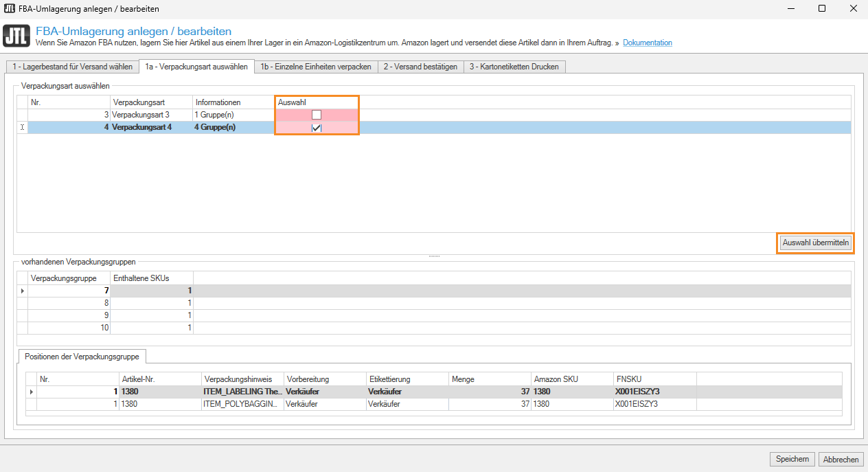The height and width of the screenshot is (472, 868).
Task: Click the Speichern button
Action: [x=792, y=459]
